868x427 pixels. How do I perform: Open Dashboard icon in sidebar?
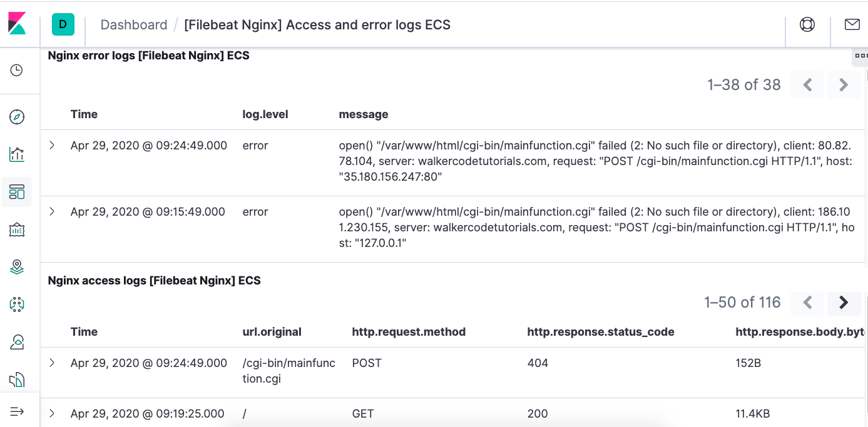click(x=17, y=192)
